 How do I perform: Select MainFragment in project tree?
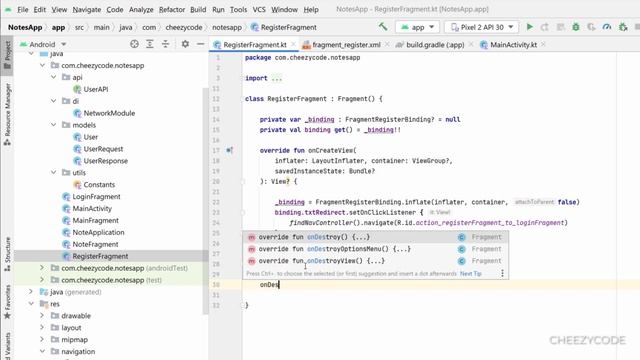click(96, 220)
